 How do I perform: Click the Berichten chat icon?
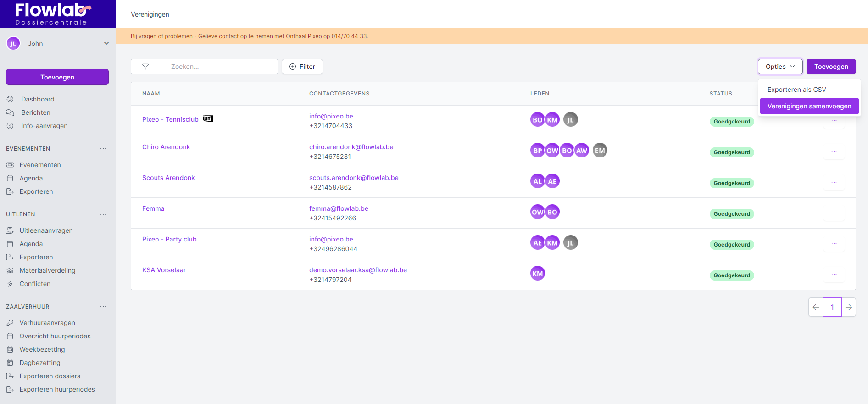[10, 112]
